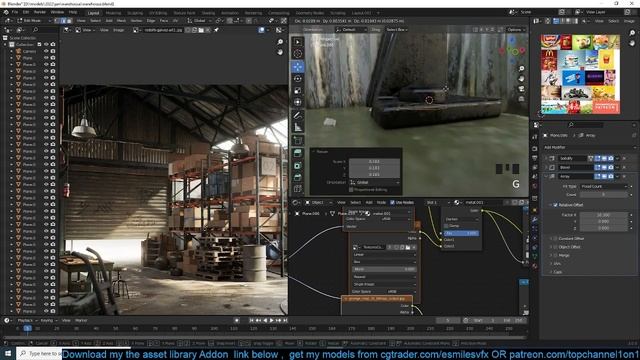This screenshot has width=640, height=360.
Task: Select the Transform tool in viewport toolbar
Action: (x=298, y=102)
